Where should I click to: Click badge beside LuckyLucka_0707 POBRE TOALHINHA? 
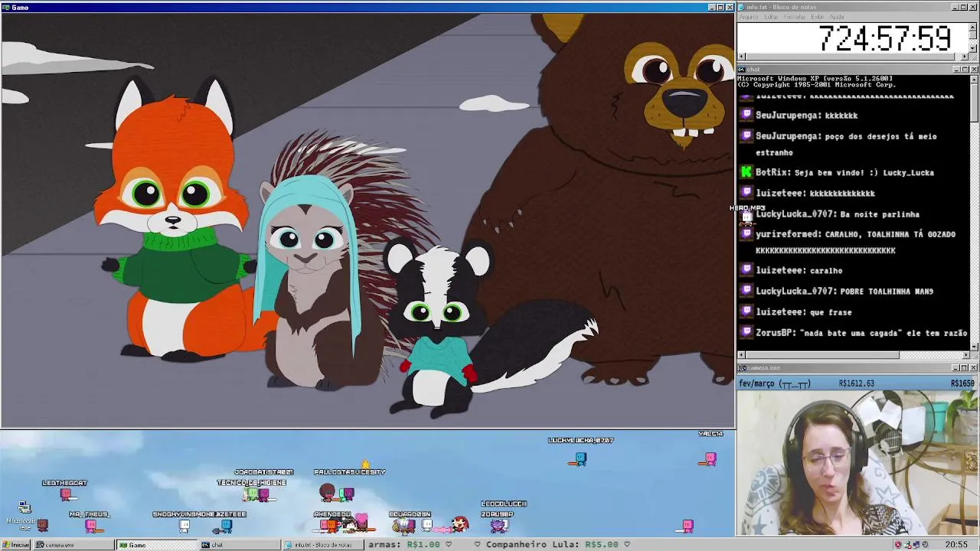(x=746, y=291)
